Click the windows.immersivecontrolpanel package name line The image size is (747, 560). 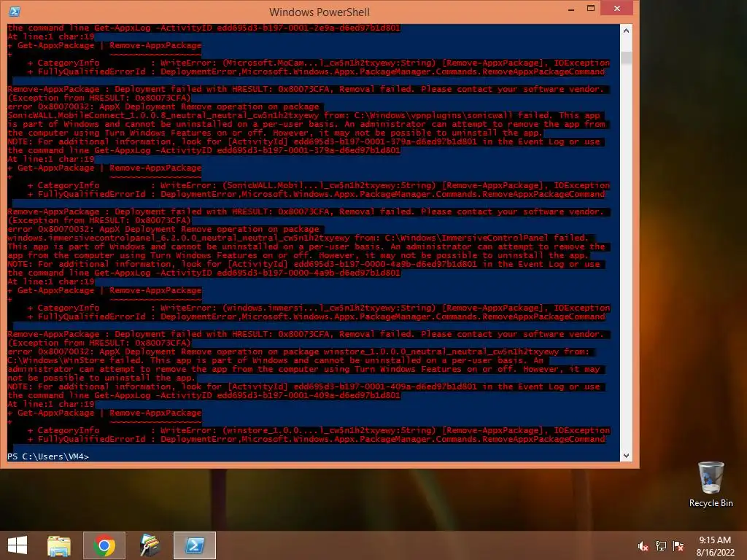click(x=298, y=238)
